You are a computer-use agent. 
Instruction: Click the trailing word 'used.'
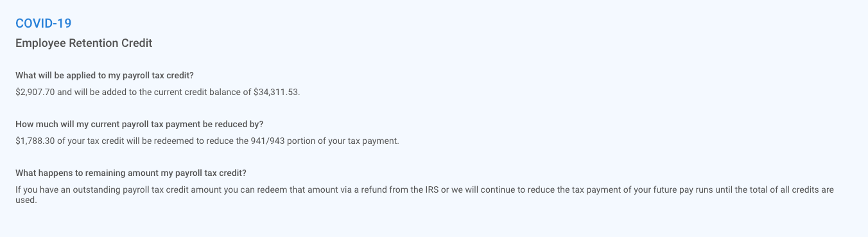26,200
